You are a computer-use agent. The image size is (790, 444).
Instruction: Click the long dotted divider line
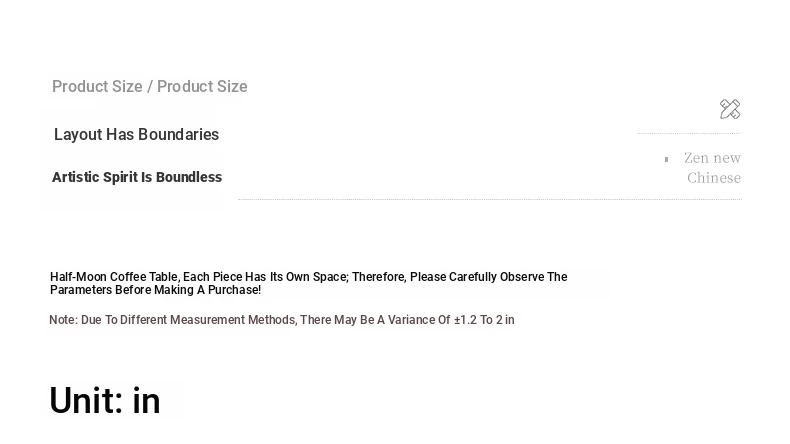pos(490,200)
